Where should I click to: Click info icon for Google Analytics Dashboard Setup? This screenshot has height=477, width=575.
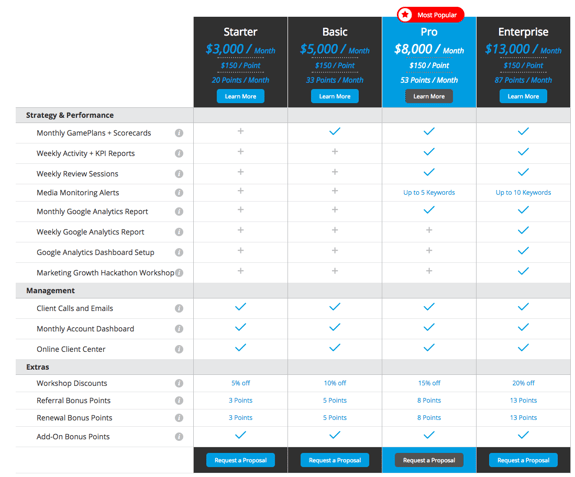click(179, 252)
